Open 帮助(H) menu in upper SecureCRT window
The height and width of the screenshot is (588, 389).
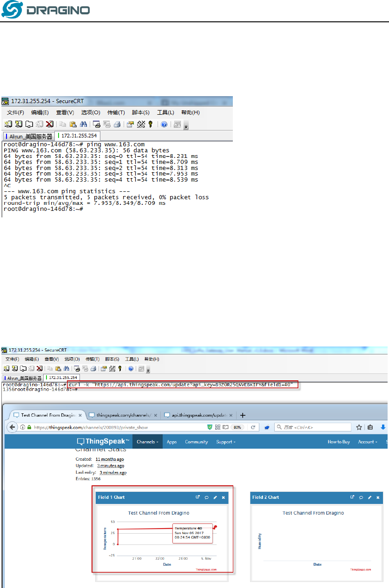point(190,112)
